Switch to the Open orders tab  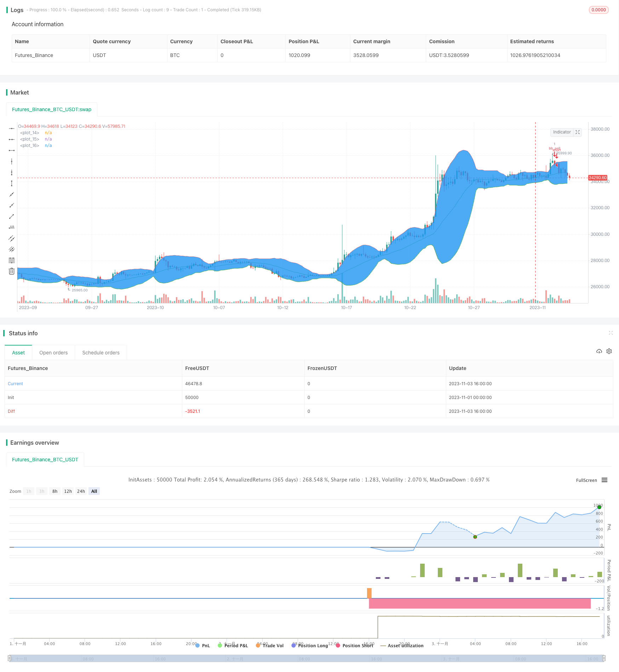click(x=53, y=353)
